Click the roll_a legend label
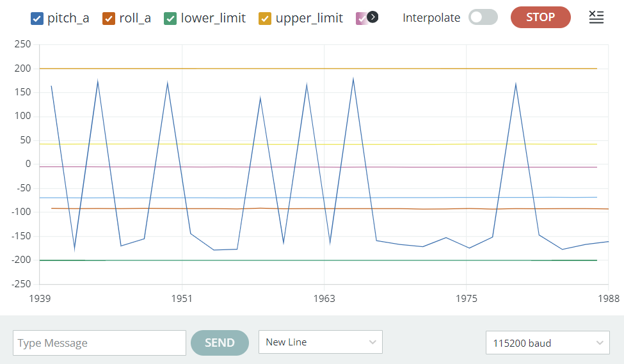The height and width of the screenshot is (364, 624). (135, 18)
